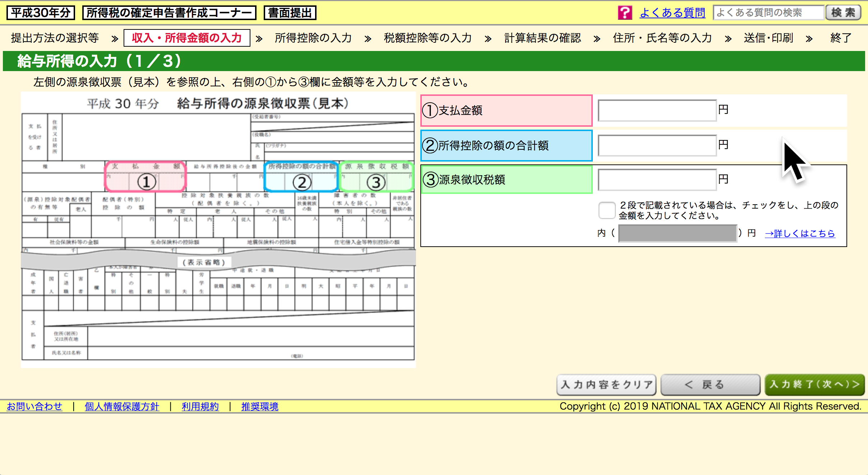Focus the ②所得控除の額の合計額 input field
868x475 pixels.
[x=657, y=145]
